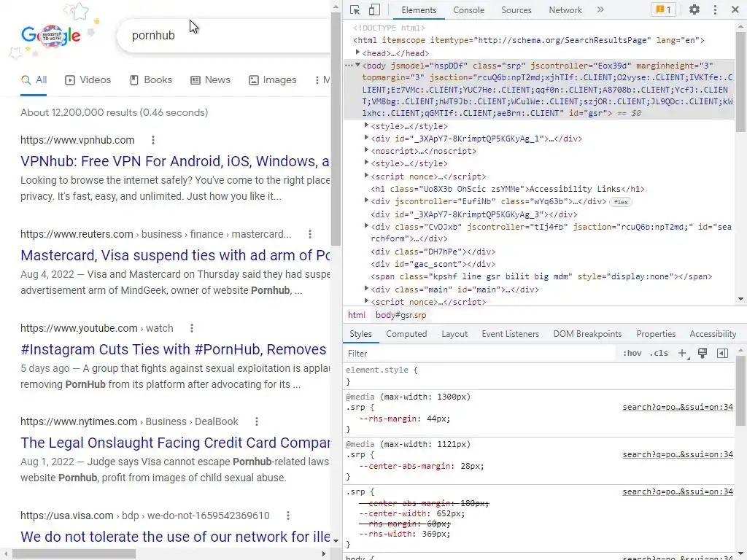
Task: Click the h1 Accessibility Links element row
Action: point(508,189)
